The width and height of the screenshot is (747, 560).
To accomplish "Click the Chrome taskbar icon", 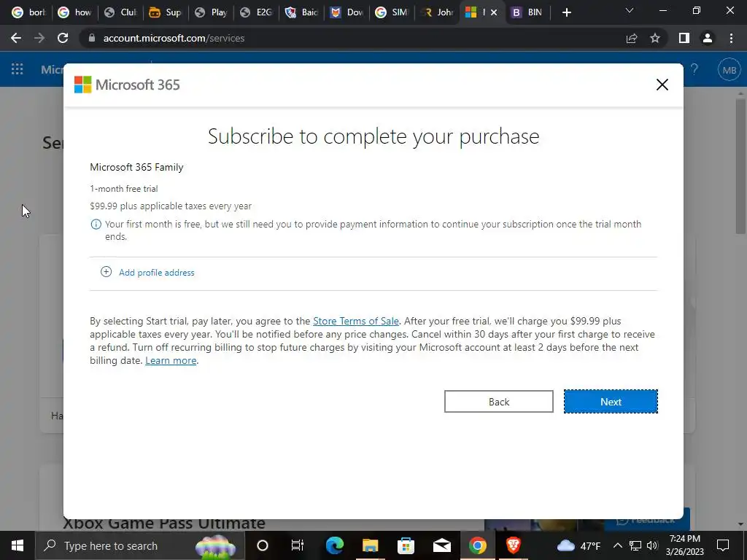I will pyautogui.click(x=477, y=545).
